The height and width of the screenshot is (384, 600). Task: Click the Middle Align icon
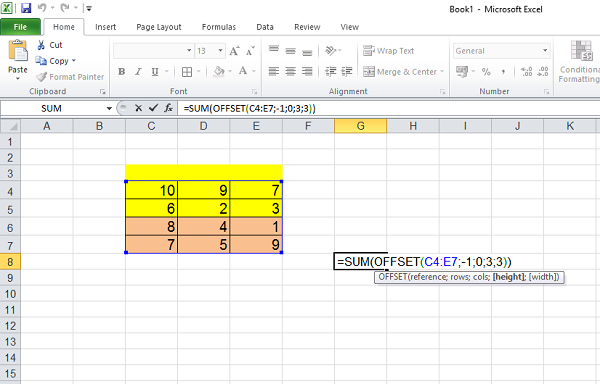pos(290,50)
